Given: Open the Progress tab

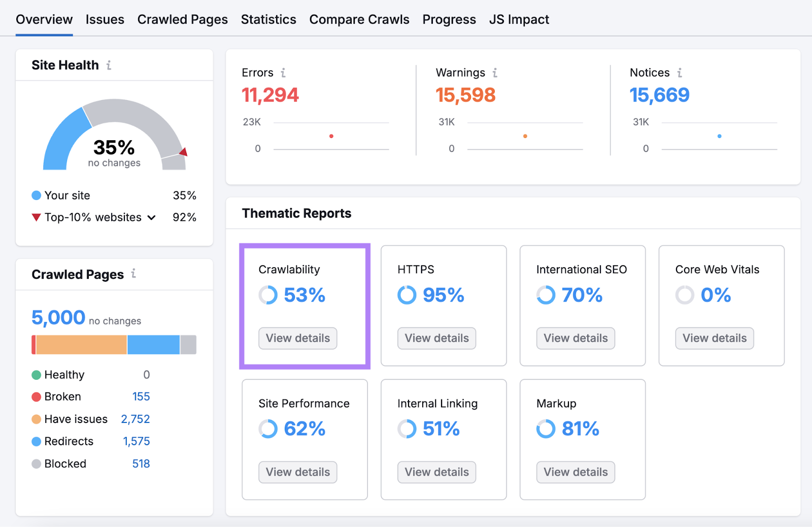Looking at the screenshot, I should pyautogui.click(x=449, y=19).
